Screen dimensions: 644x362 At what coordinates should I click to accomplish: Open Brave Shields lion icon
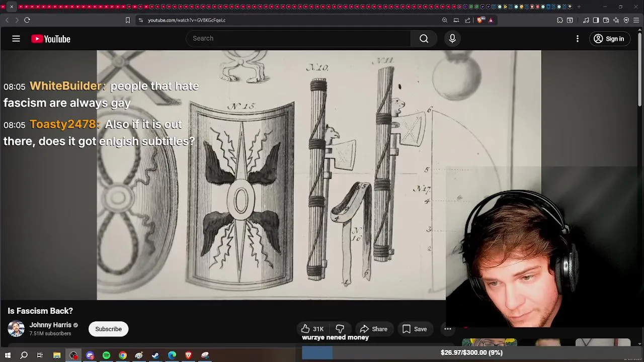point(480,20)
